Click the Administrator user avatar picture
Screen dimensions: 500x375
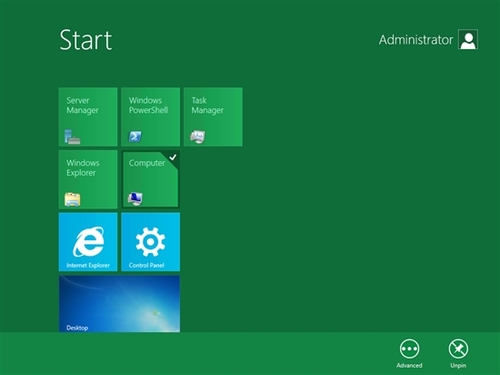click(x=468, y=39)
